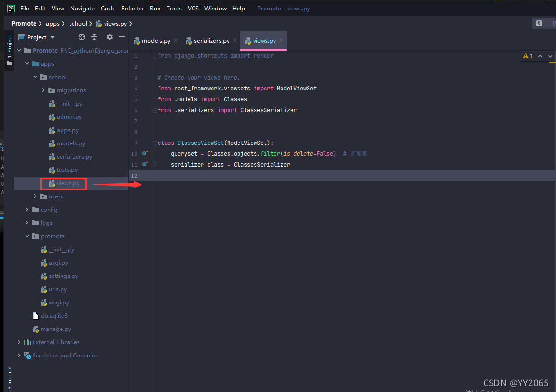
Task: Open the Refactor menu
Action: click(x=132, y=8)
